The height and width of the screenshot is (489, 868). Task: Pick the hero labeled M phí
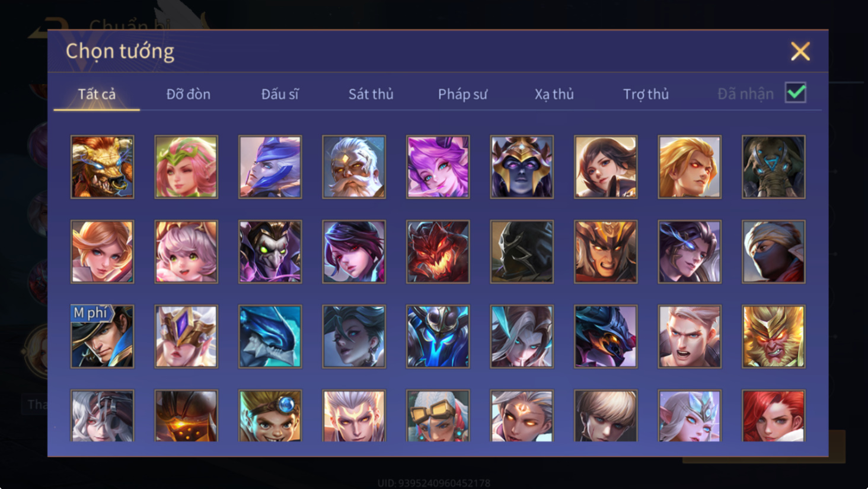pyautogui.click(x=102, y=336)
